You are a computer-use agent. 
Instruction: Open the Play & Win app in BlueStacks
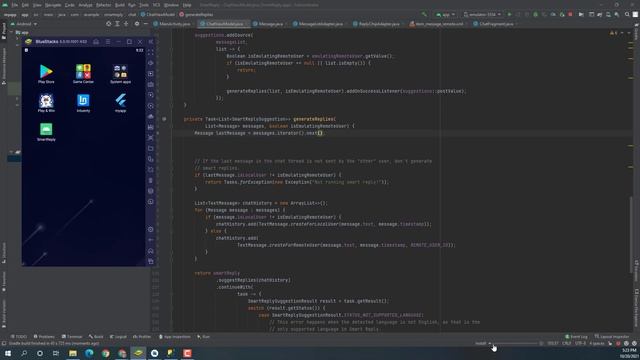46,102
